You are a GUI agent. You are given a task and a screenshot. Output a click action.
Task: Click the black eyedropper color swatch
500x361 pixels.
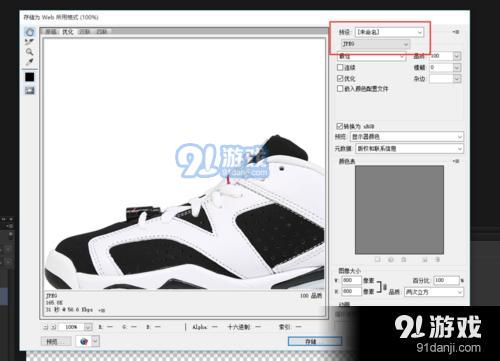pos(30,77)
